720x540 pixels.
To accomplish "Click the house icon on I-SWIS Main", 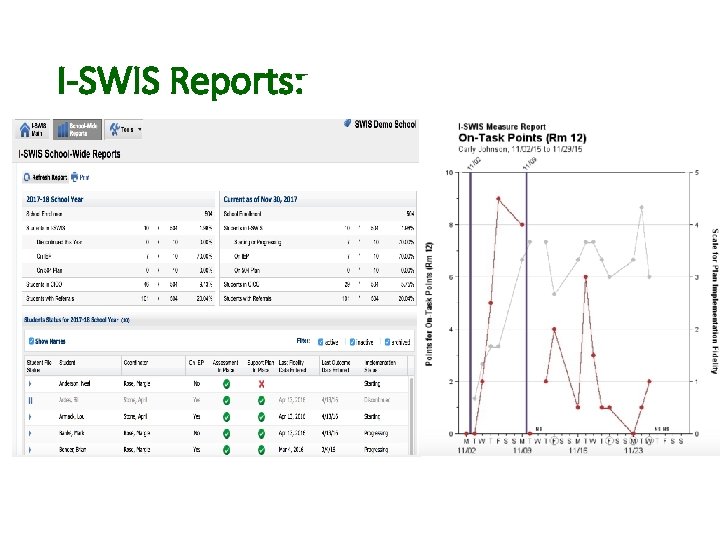I will click(x=25, y=130).
